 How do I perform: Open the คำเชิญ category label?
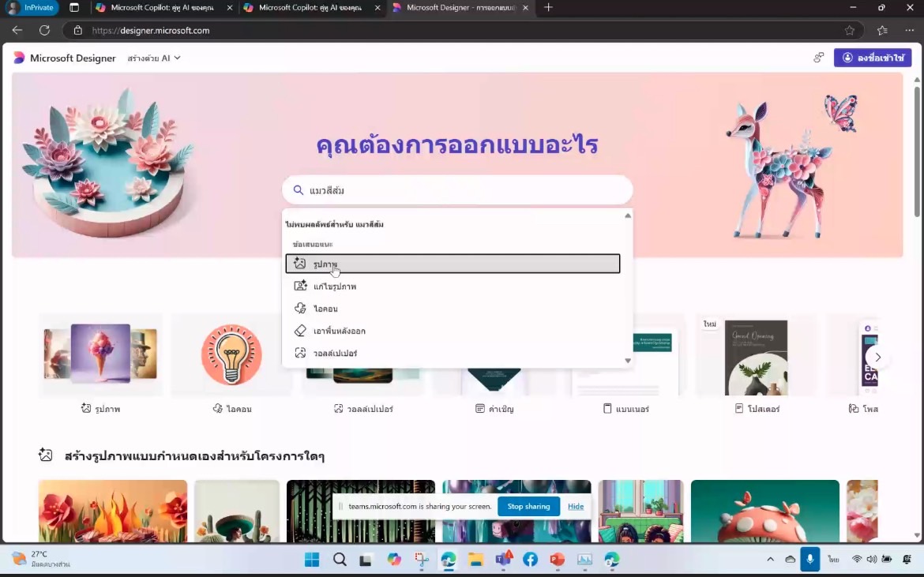pos(494,409)
